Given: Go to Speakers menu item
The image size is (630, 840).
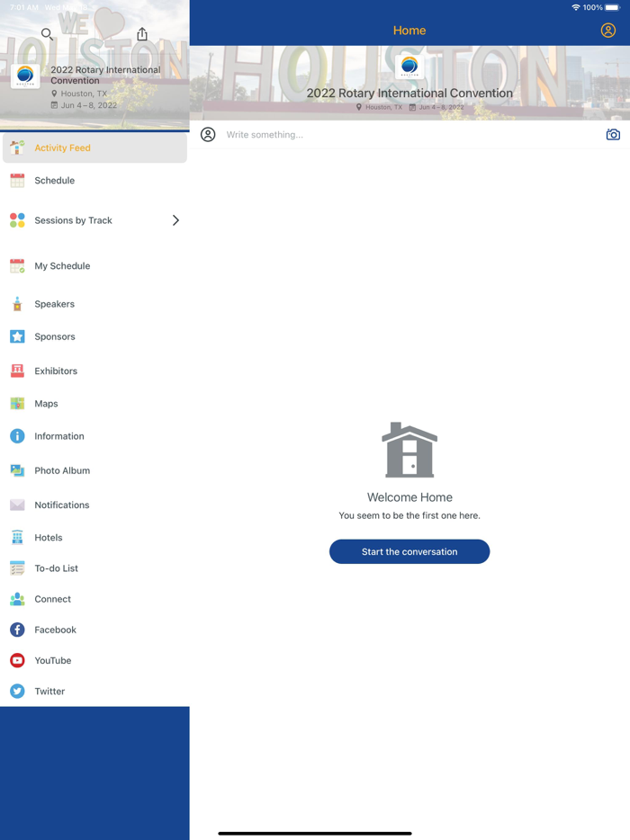Looking at the screenshot, I should pos(55,304).
